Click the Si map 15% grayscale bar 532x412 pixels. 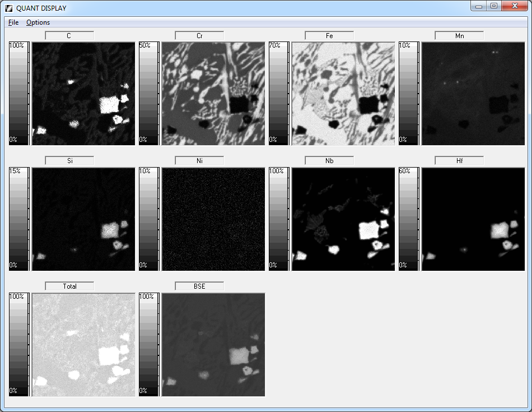[x=19, y=219]
